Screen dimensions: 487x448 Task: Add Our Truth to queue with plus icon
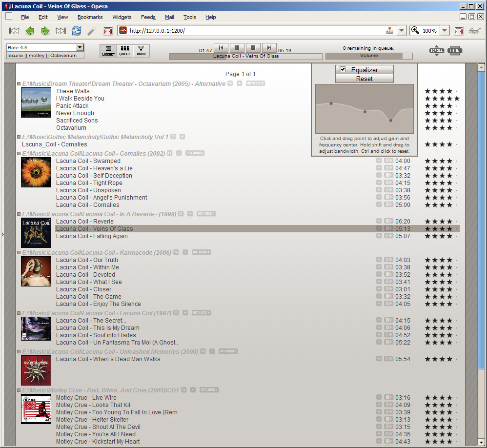pyautogui.click(x=379, y=260)
